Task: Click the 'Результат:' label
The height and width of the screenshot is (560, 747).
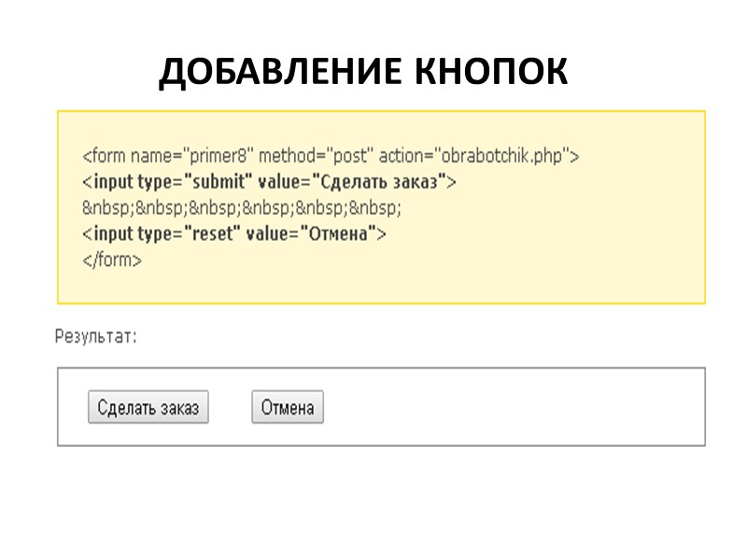Action: click(96, 337)
